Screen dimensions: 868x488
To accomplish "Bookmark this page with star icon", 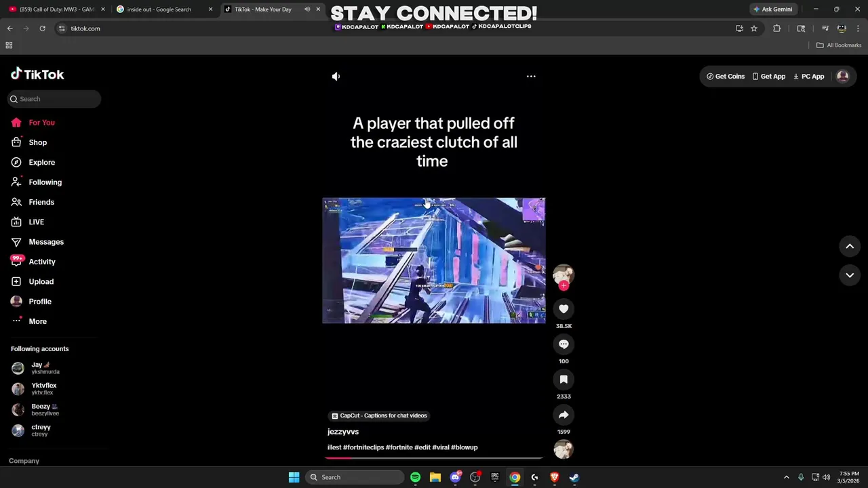I will (753, 28).
